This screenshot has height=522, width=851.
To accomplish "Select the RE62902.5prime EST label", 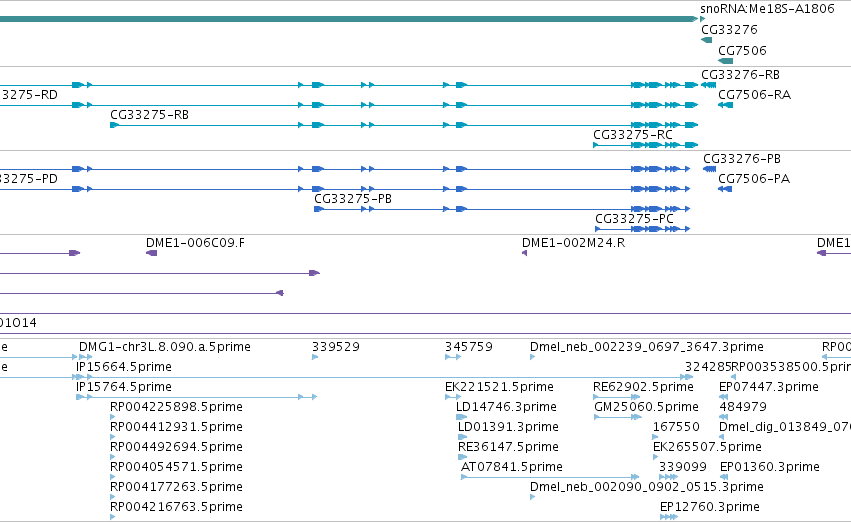I will coord(643,387).
